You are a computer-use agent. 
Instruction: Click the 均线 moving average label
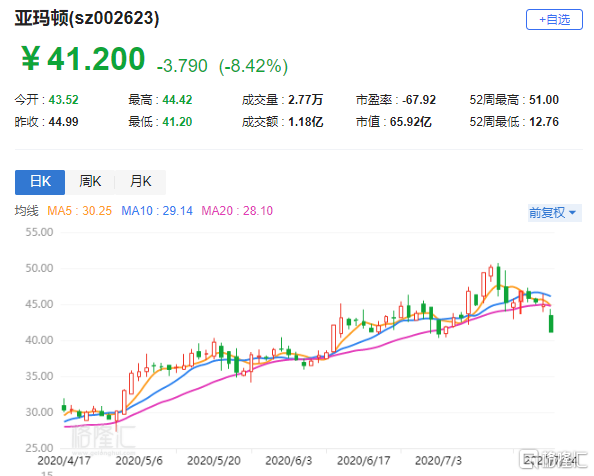[27, 211]
